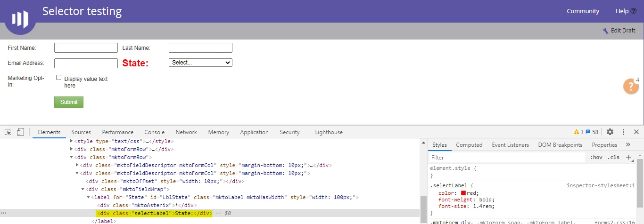Screen dimensions: 644x224
Task: Select the Event Listeners pane tab
Action: coord(511,145)
